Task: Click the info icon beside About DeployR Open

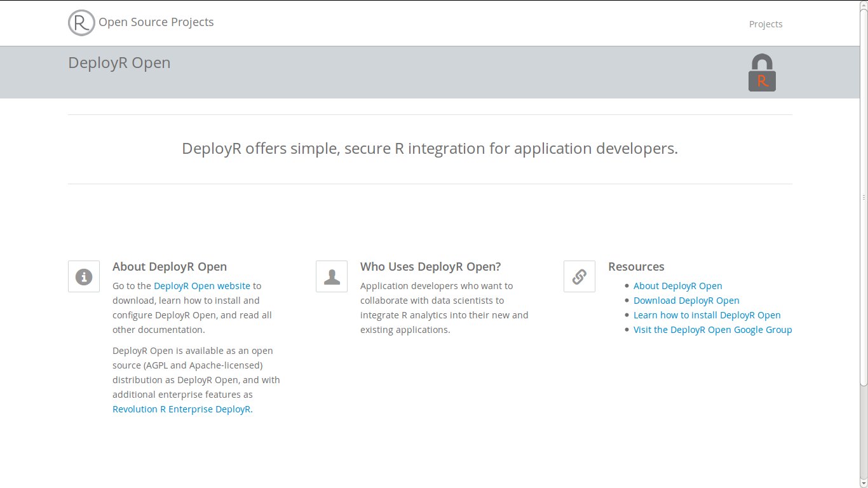Action: point(84,276)
